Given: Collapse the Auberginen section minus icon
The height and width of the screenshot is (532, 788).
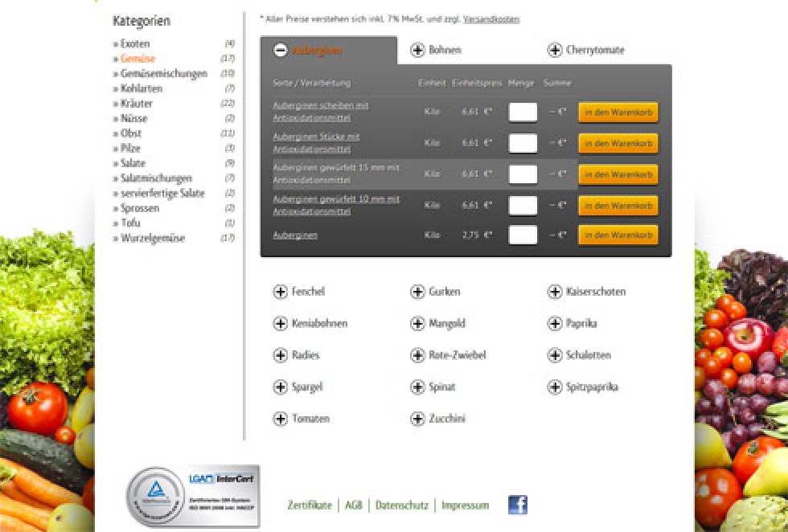Looking at the screenshot, I should (x=281, y=51).
